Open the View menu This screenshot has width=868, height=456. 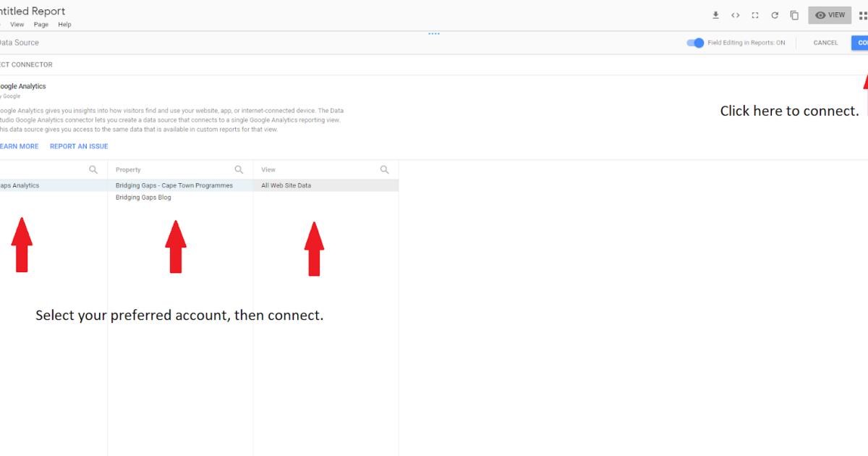tap(17, 24)
